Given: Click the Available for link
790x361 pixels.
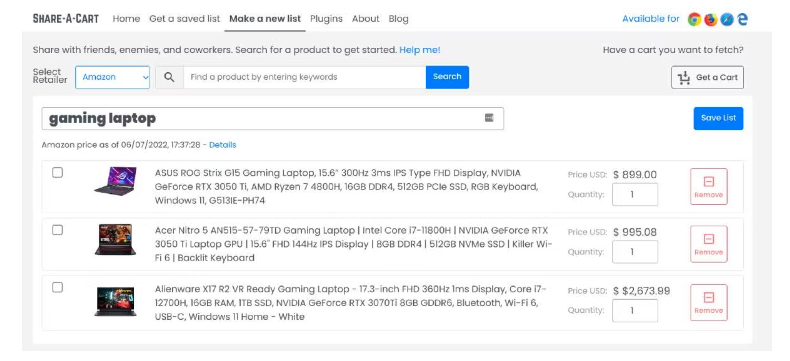Looking at the screenshot, I should tap(650, 19).
